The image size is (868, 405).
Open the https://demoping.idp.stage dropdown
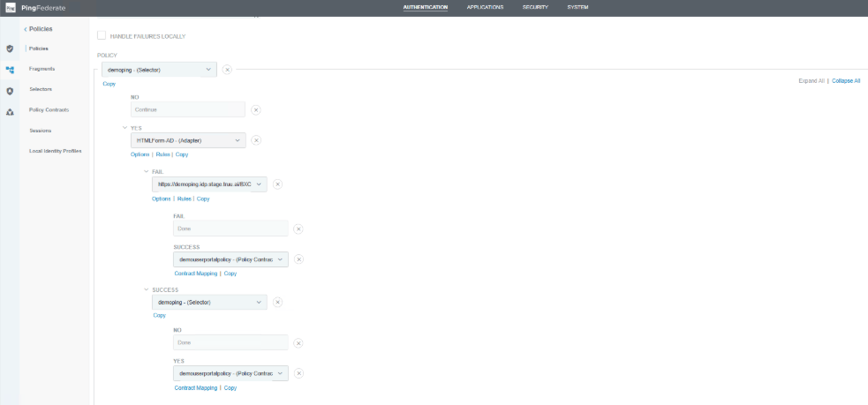click(209, 184)
